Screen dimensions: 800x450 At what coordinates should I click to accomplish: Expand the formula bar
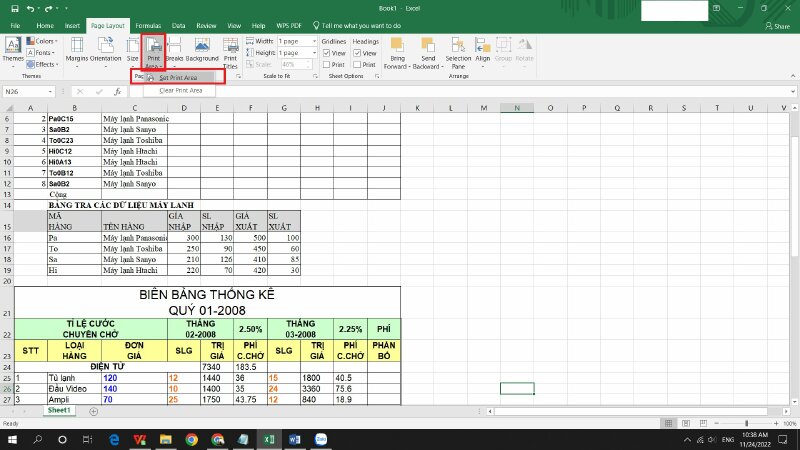(x=793, y=92)
